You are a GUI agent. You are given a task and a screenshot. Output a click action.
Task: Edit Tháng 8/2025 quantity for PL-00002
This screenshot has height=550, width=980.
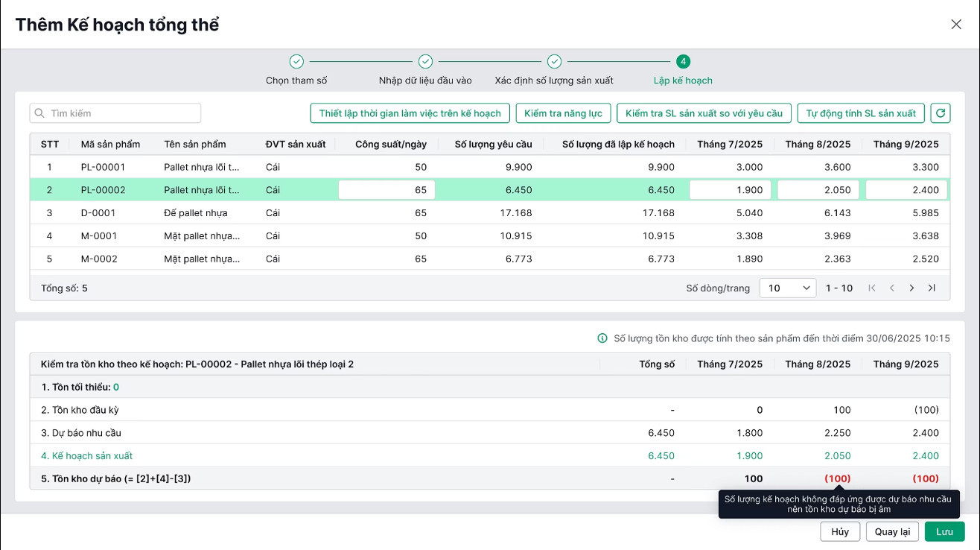(x=818, y=190)
